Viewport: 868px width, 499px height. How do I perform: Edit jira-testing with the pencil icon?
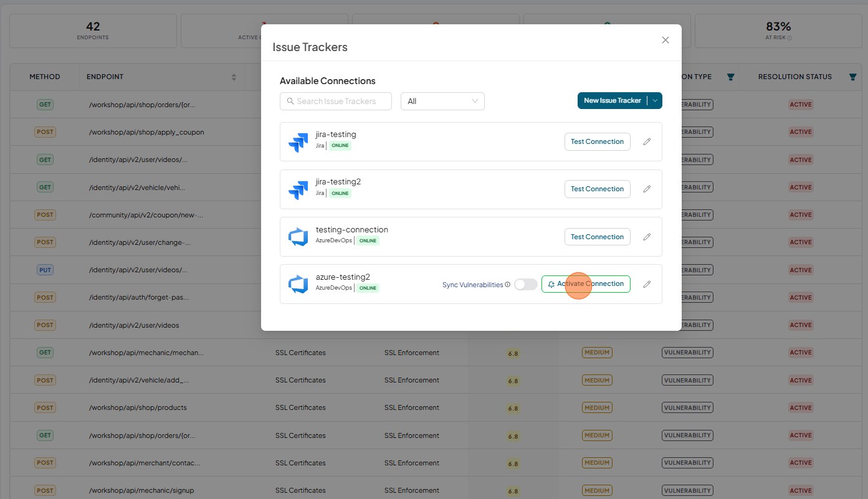647,141
